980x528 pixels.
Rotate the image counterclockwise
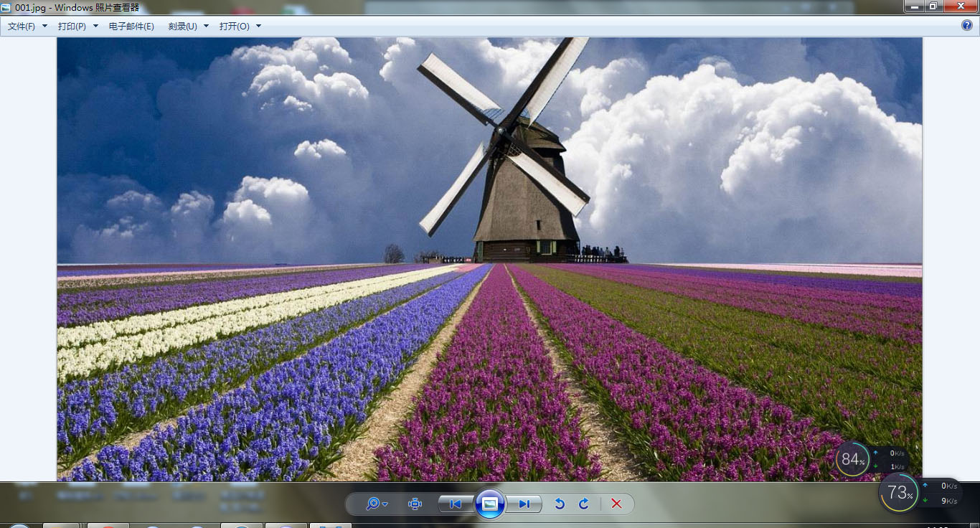[x=560, y=504]
